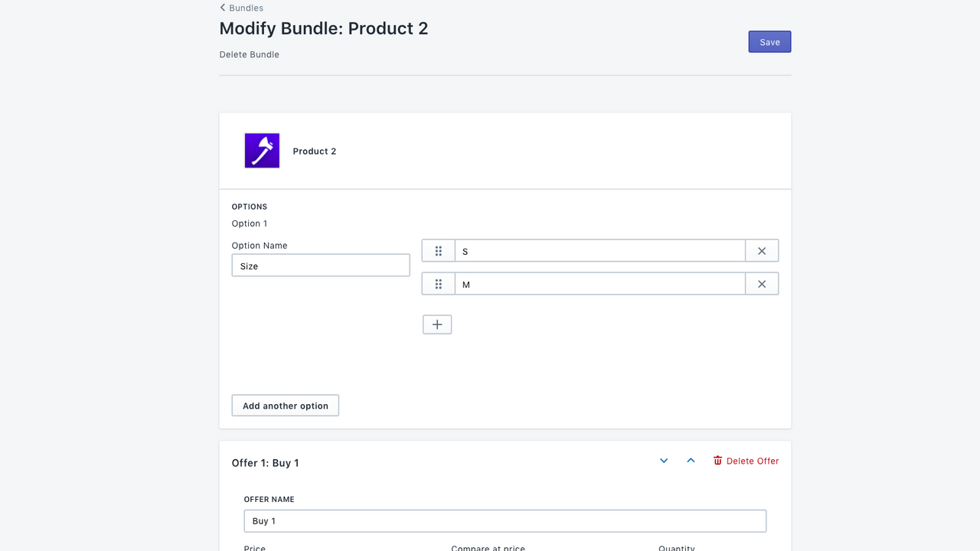Screen dimensions: 980x551
Task: Click the trash icon next to Delete Offer
Action: coord(717,460)
